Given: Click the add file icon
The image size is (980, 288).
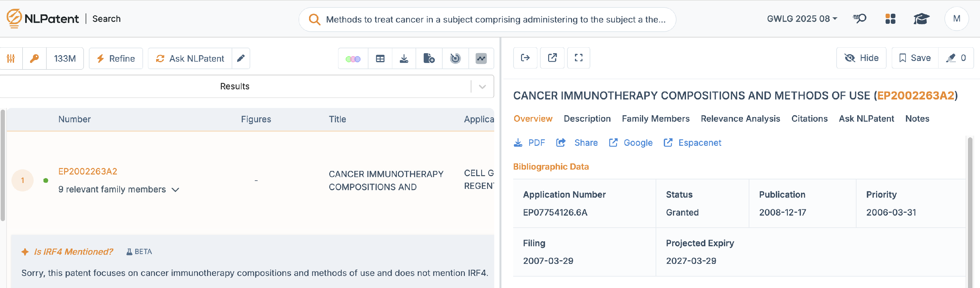Looking at the screenshot, I should click(429, 58).
